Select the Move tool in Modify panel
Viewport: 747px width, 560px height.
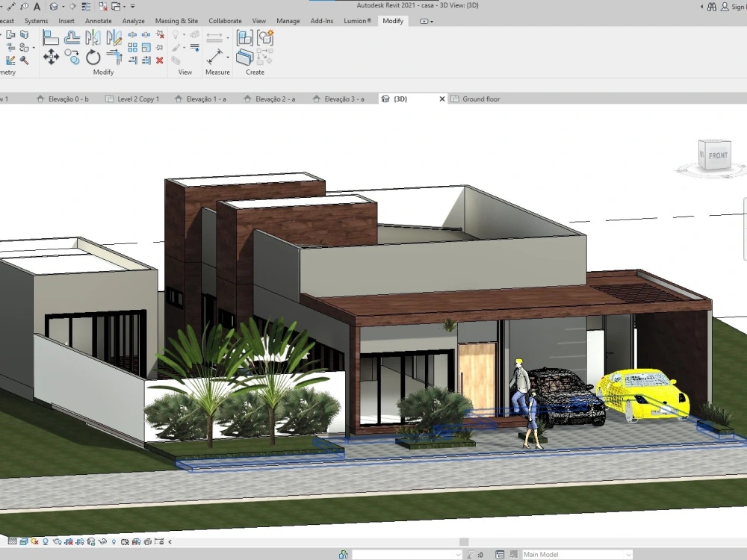tap(52, 55)
